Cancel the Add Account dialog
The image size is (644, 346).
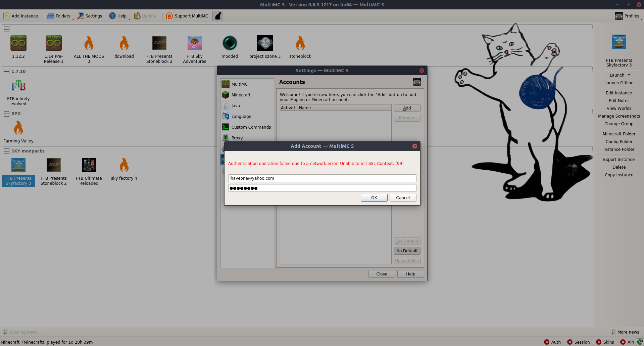(403, 198)
